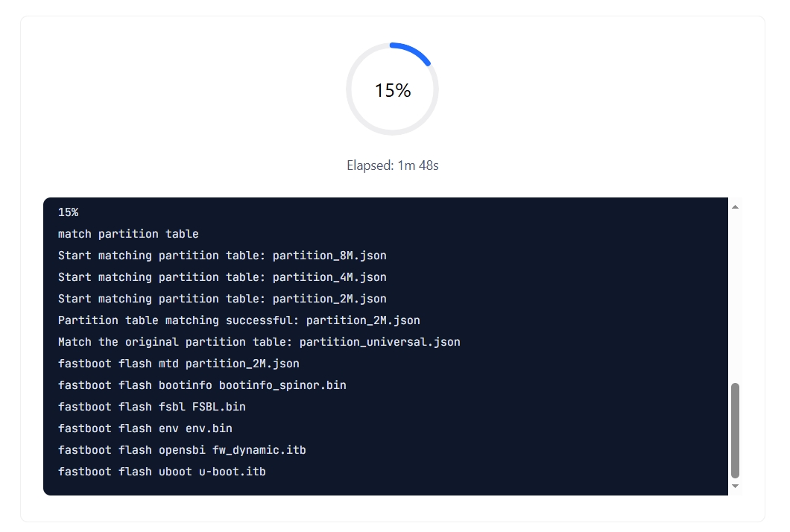
Task: Click the scrollbar up arrow
Action: click(735, 206)
